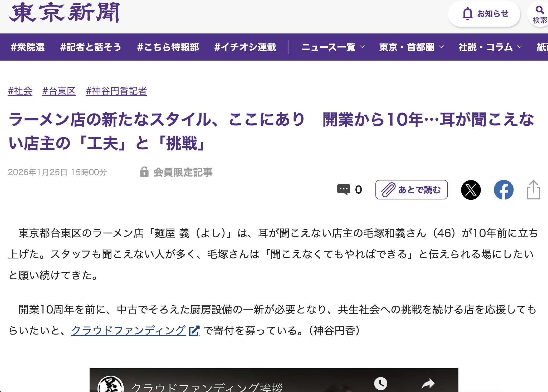Click the video's watch later clock icon
Image resolution: width=548 pixels, height=392 pixels.
[380, 384]
